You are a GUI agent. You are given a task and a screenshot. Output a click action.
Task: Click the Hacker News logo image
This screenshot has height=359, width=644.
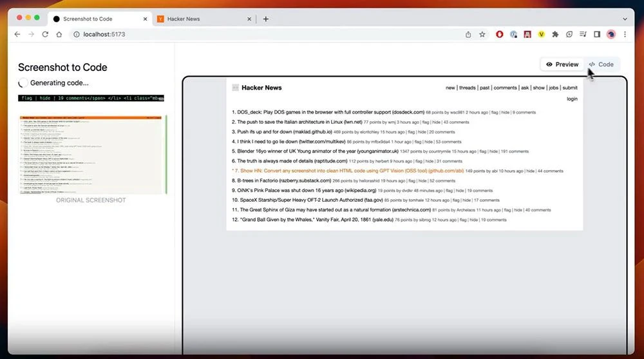[x=235, y=88]
